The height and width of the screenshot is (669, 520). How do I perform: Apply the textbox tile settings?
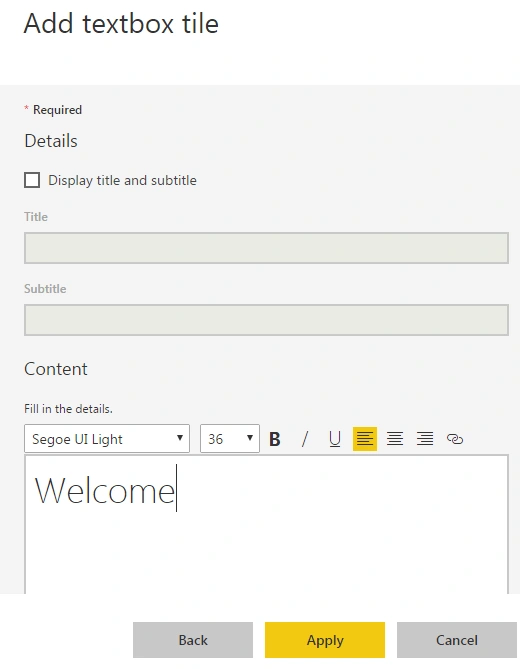point(325,640)
